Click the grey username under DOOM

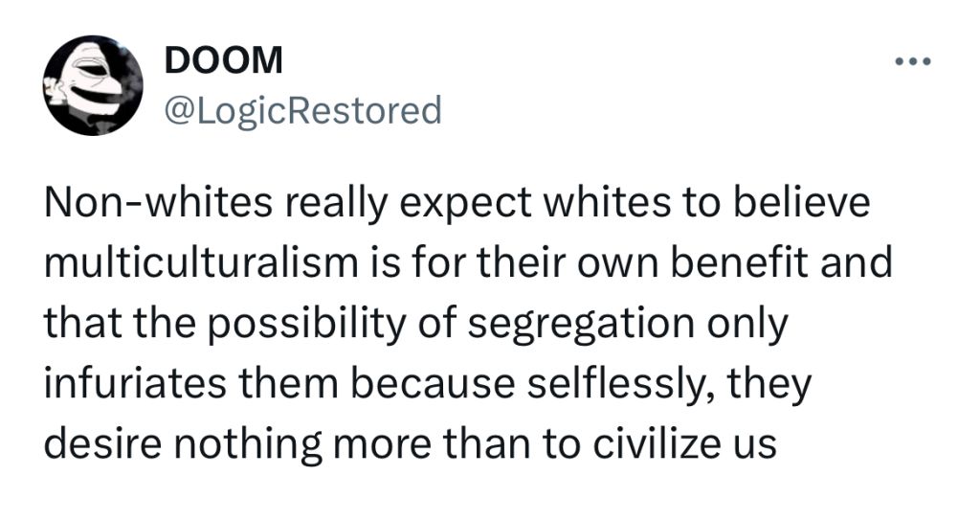[x=302, y=111]
